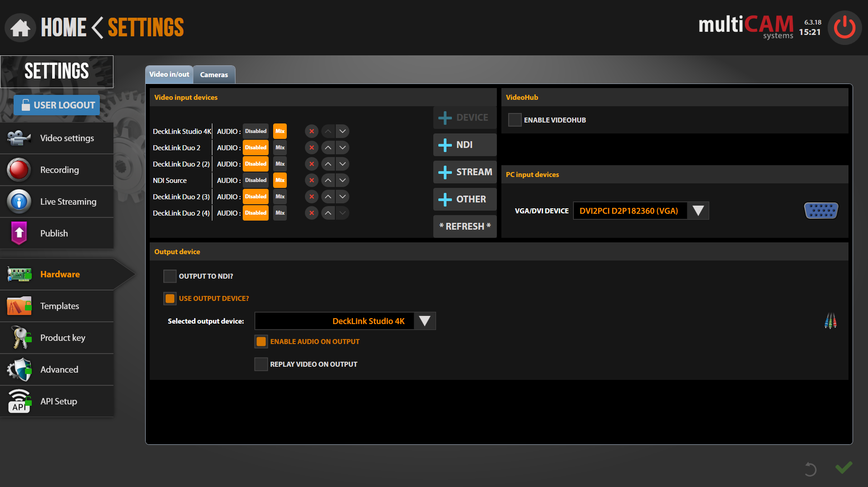
Task: Move DeckLink Duo 2 (3) down
Action: click(343, 197)
